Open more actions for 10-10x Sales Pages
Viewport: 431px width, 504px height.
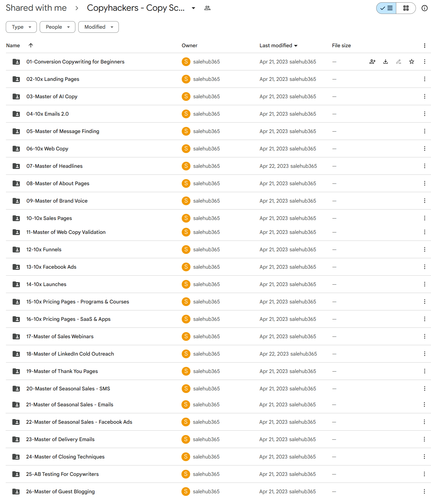click(x=425, y=218)
